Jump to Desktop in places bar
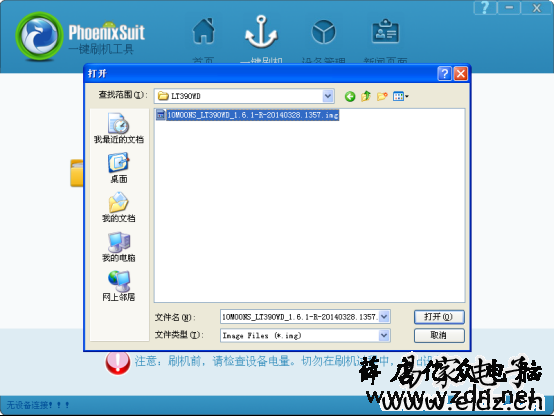The width and height of the screenshot is (554, 416). click(119, 168)
